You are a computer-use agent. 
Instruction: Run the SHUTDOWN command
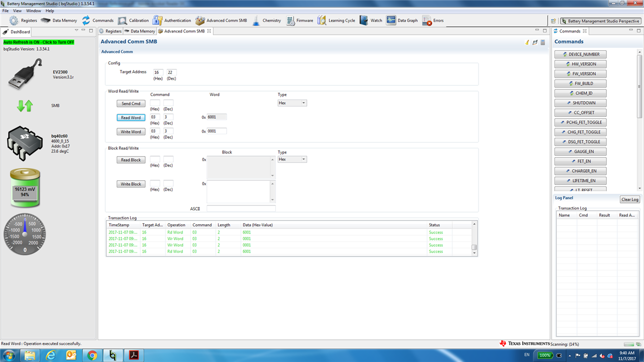(x=581, y=103)
